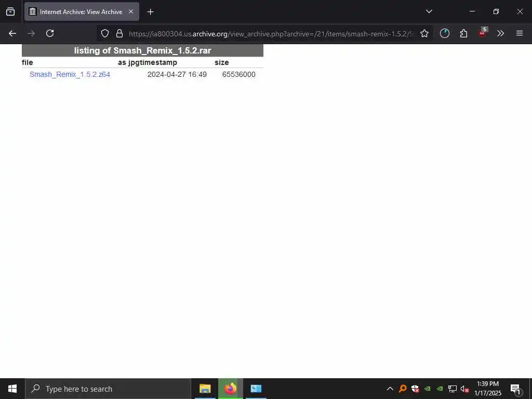Show hidden system tray icons
This screenshot has height=399, width=532.
coord(390,389)
